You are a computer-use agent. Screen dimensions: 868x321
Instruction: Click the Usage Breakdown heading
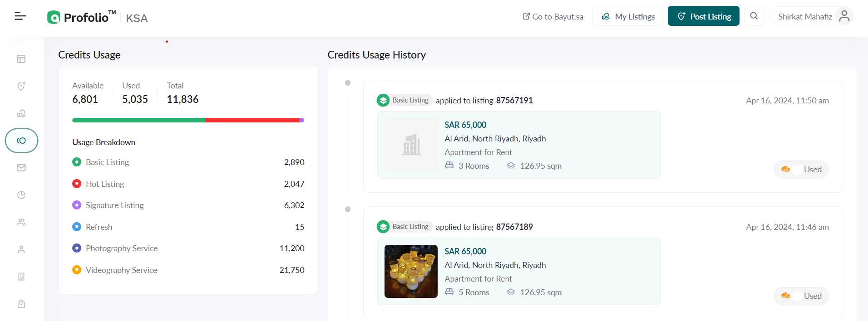pyautogui.click(x=104, y=142)
